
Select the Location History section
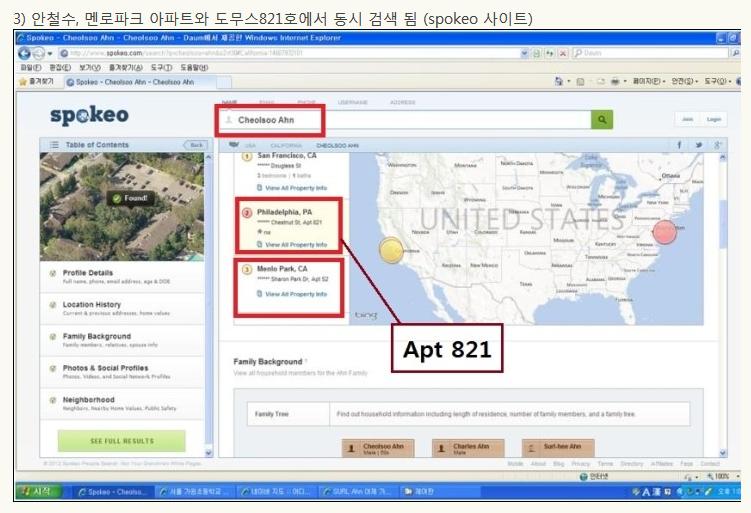92,304
